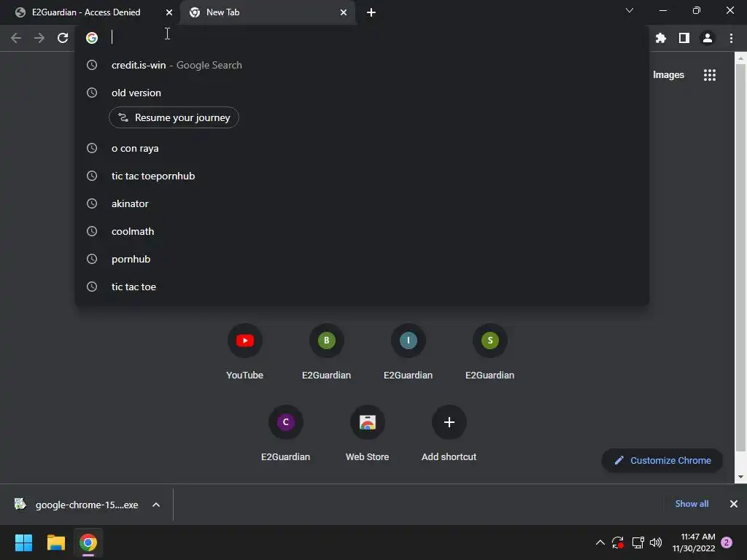Select o con raya suggestion
Viewport: 747px width, 560px height.
point(362,149)
